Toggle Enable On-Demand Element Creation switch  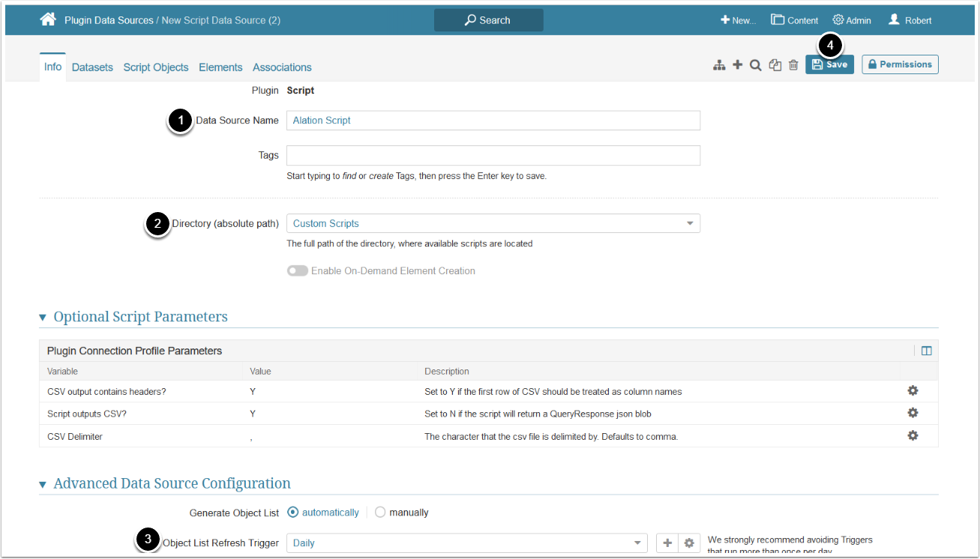[298, 271]
